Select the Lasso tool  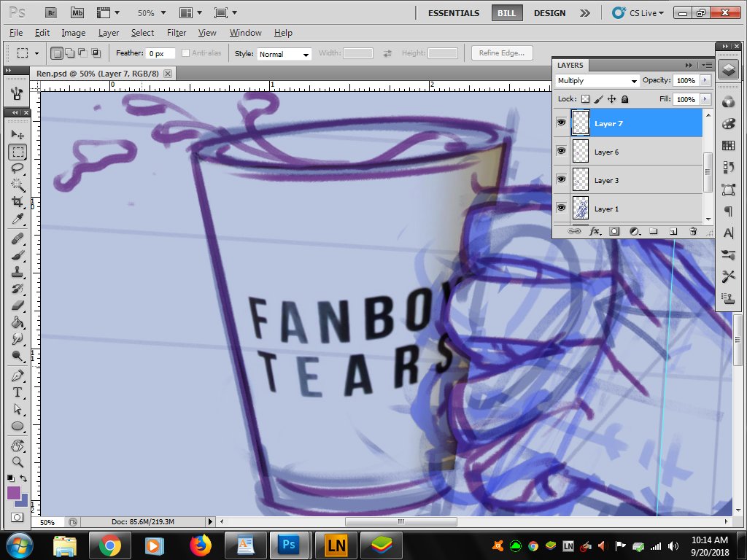pos(18,168)
